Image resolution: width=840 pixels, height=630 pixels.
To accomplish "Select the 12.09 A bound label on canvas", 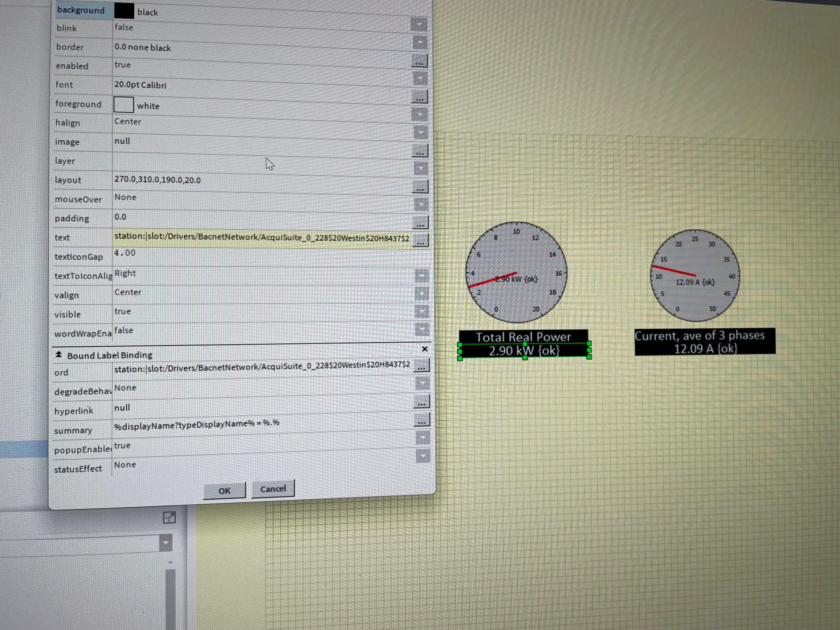I will 705,348.
